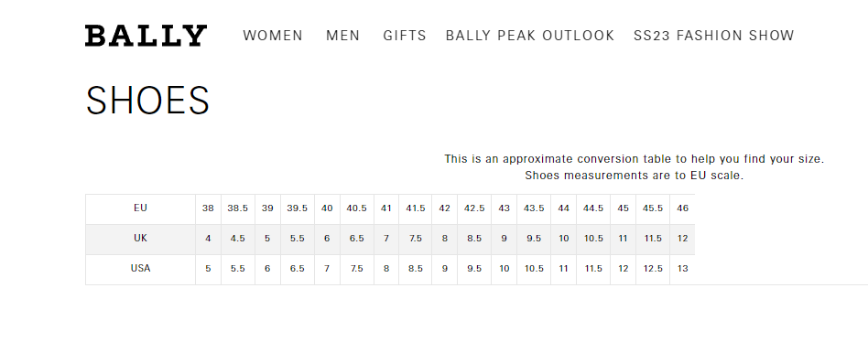Select the EU row label
Viewport: 868px width, 363px height.
pyautogui.click(x=141, y=208)
